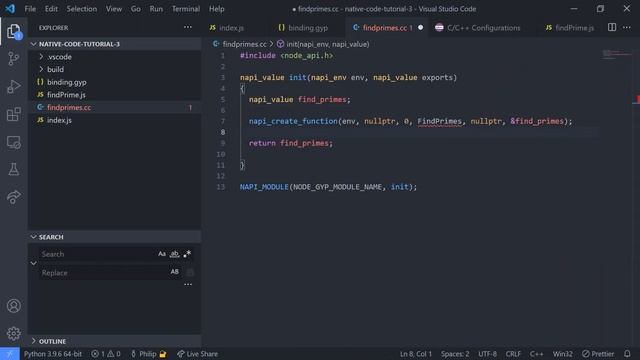This screenshot has height=360, width=640.
Task: Open the Testing flask view
Action: coord(13,169)
